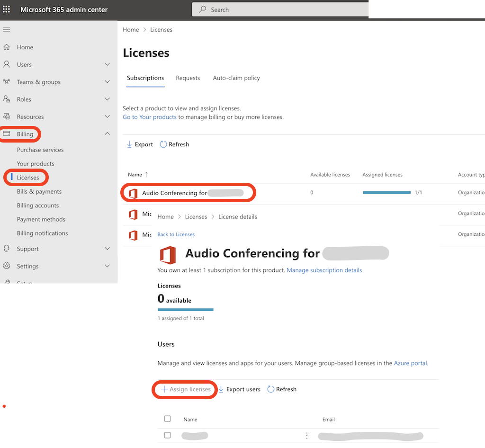This screenshot has width=485, height=448.
Task: Expand the Roles section chevron
Action: click(x=107, y=99)
